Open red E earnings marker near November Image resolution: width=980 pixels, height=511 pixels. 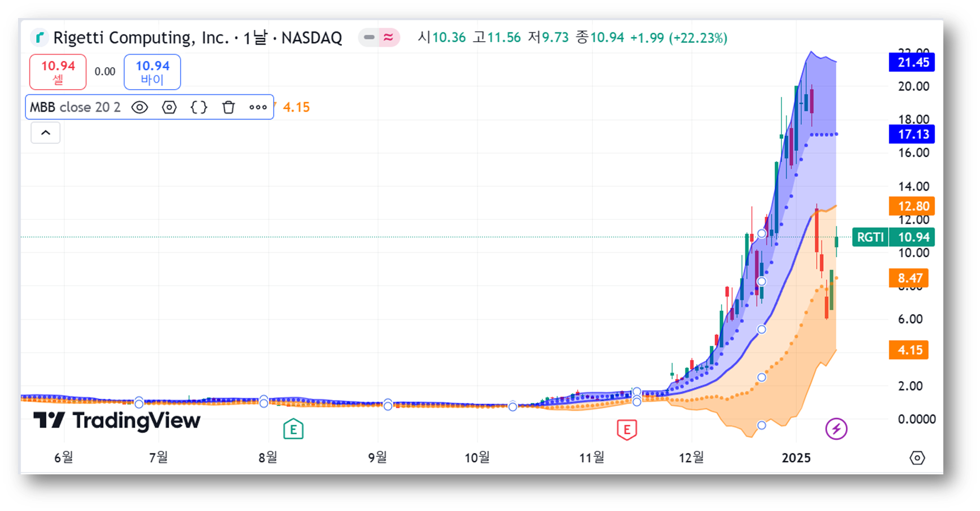click(627, 430)
